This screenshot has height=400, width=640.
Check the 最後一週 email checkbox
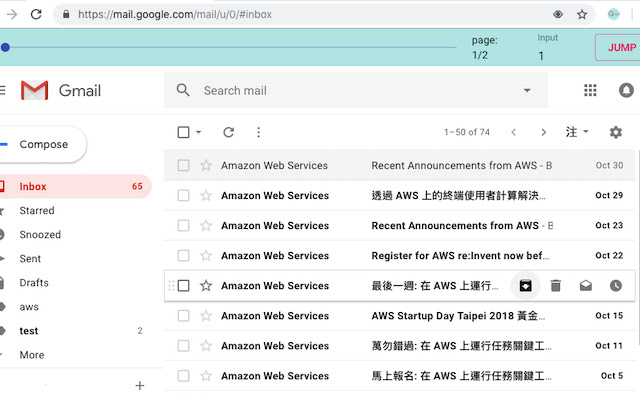183,285
